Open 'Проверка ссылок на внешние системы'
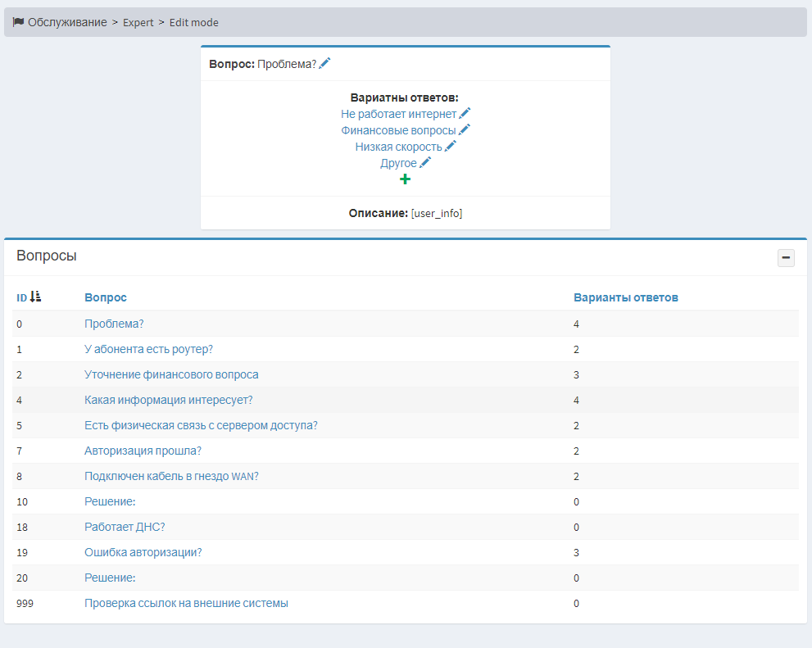Image resolution: width=812 pixels, height=648 pixels. point(186,603)
